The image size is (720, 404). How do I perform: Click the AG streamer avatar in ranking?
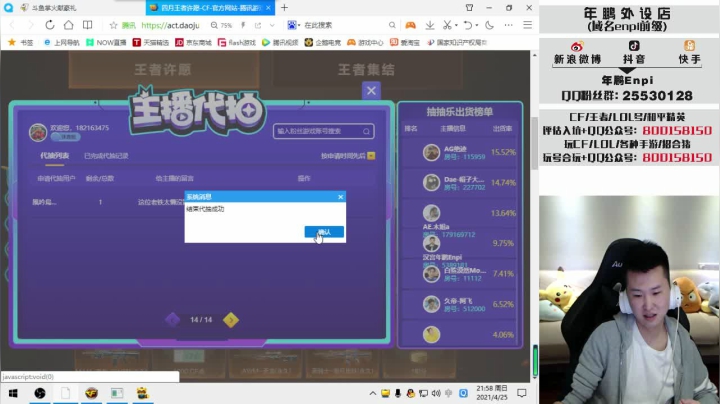pos(431,152)
